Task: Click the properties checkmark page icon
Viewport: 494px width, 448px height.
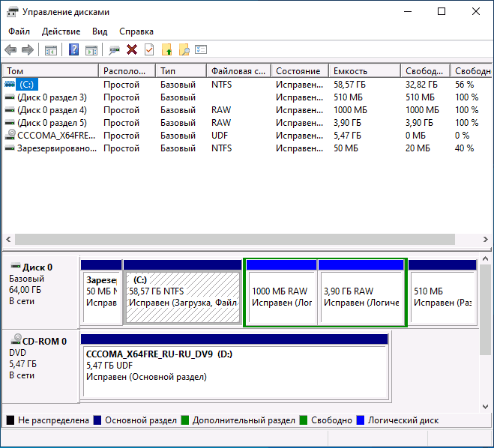Action: (x=149, y=49)
